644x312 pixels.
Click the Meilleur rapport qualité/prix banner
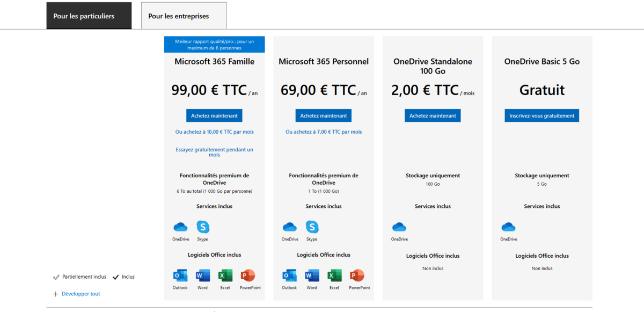215,45
